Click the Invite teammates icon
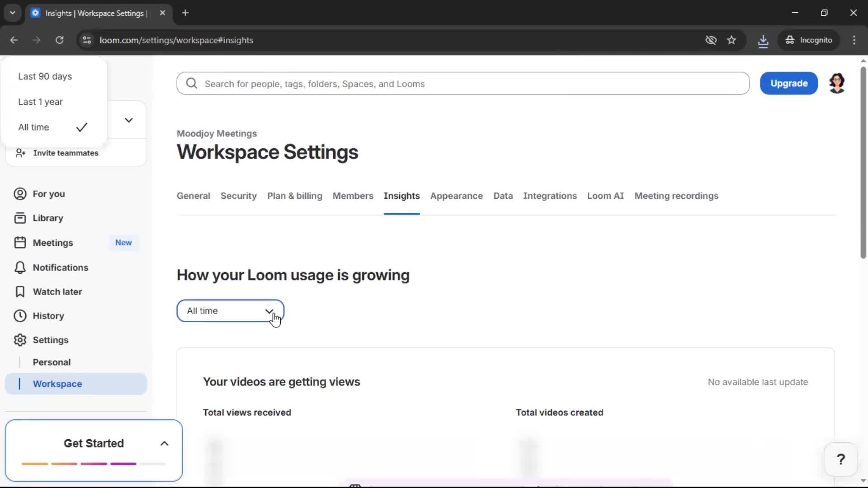Screen dimensions: 868x488 (x=19, y=153)
